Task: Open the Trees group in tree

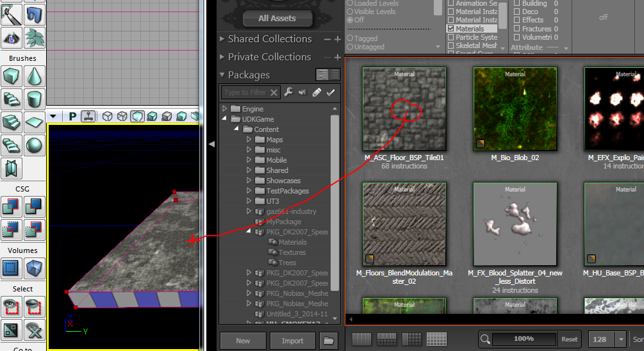Action: pos(287,263)
